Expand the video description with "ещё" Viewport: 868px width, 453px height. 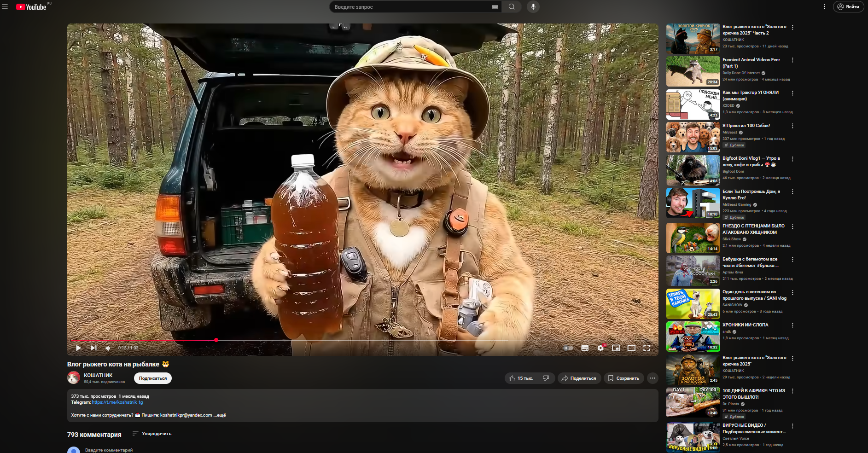point(221,415)
